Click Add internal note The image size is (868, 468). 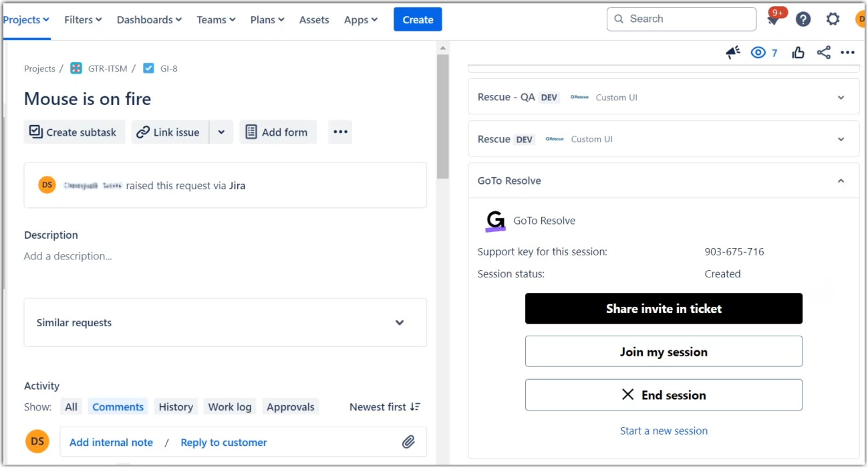(x=111, y=442)
